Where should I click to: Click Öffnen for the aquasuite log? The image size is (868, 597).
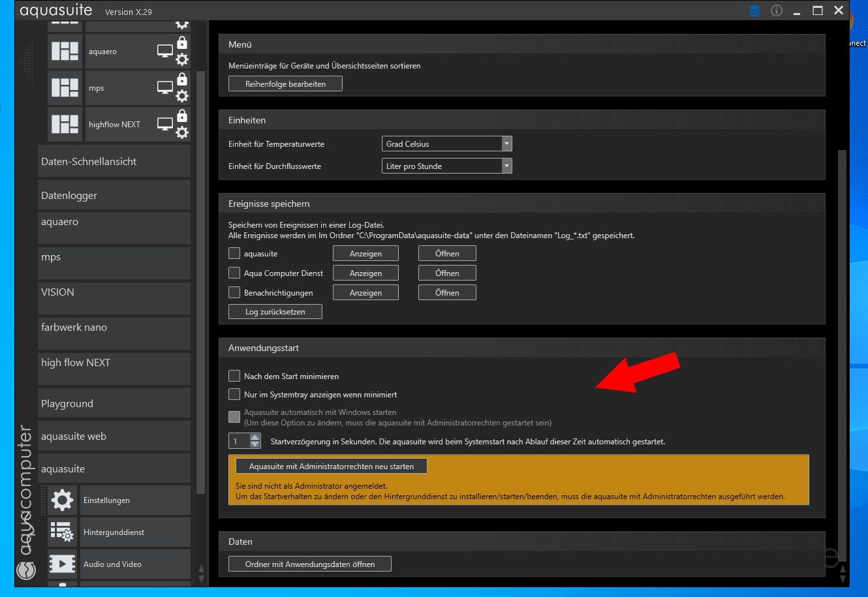click(447, 253)
